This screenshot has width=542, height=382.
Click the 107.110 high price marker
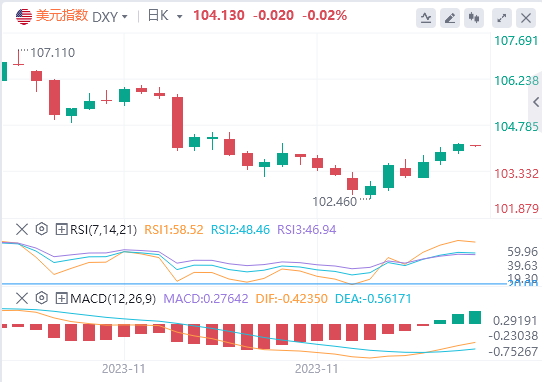(x=53, y=53)
